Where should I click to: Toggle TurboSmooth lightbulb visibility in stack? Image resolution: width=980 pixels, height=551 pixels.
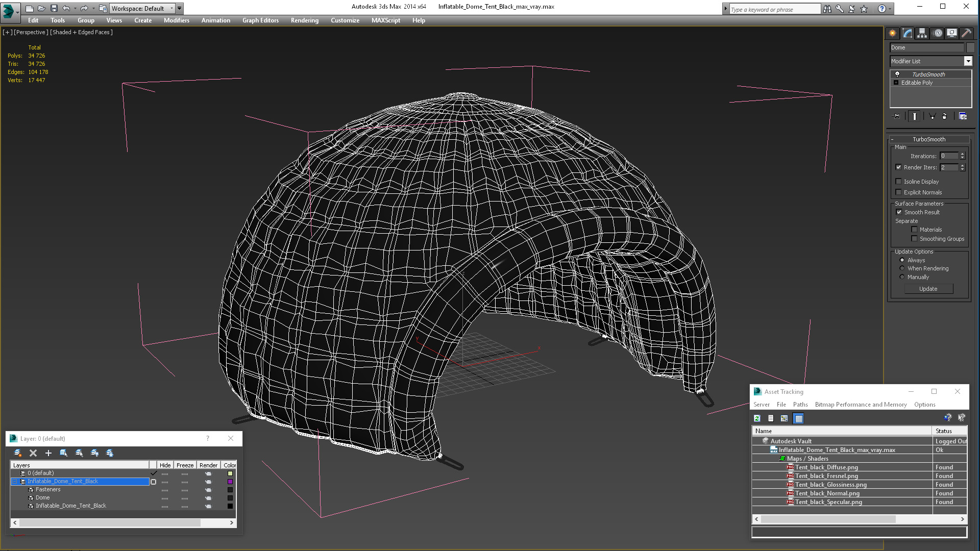(x=897, y=74)
